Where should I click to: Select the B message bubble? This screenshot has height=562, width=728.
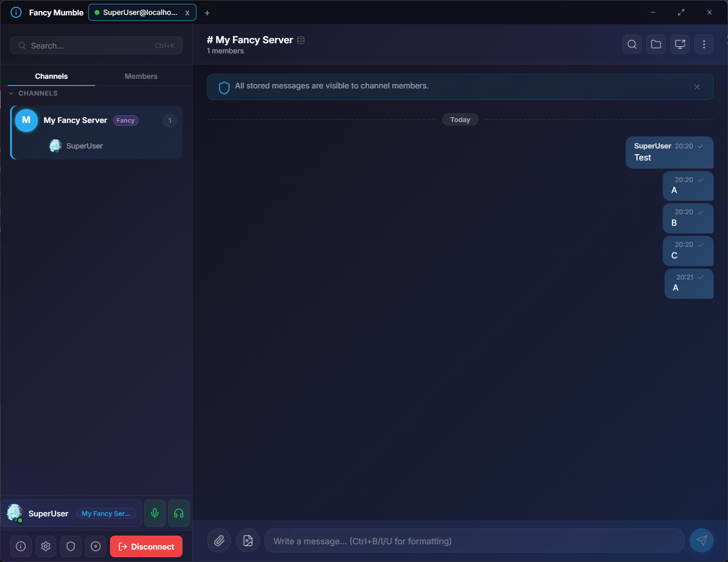coord(688,218)
